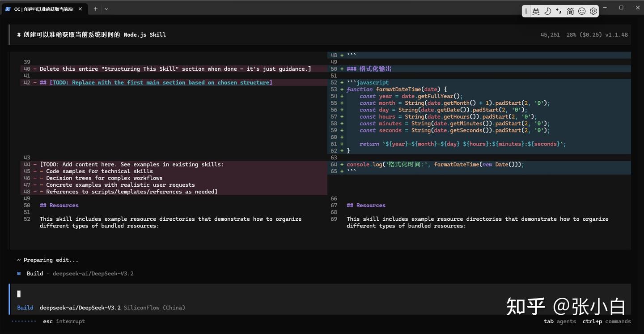The height and width of the screenshot is (334, 644).
Task: Open IME settings gear icon
Action: [x=593, y=11]
